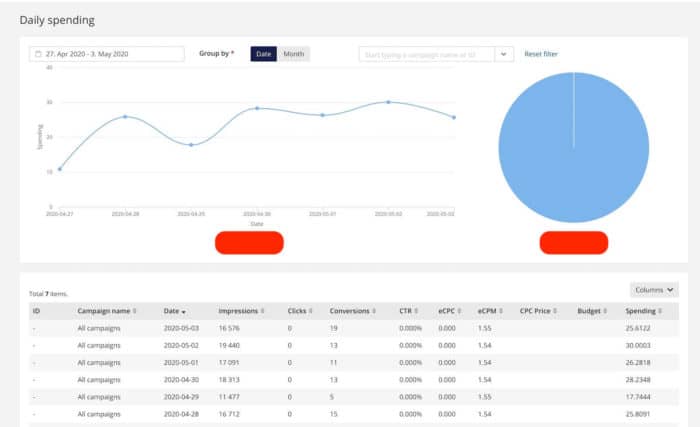Click the blue pie chart slice
700x427 pixels.
(574, 147)
